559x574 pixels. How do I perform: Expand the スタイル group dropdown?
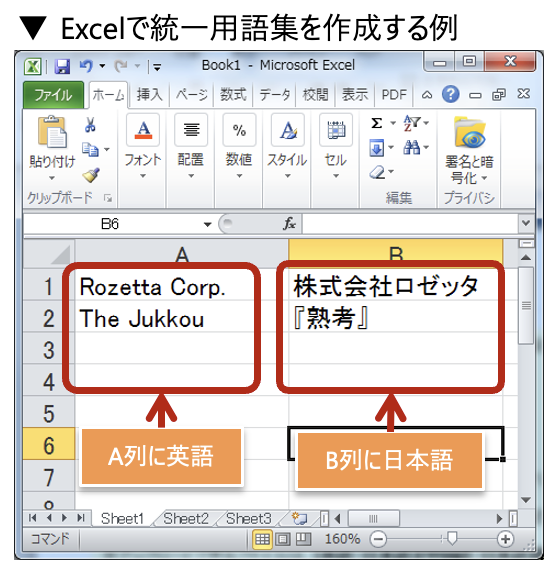(288, 176)
